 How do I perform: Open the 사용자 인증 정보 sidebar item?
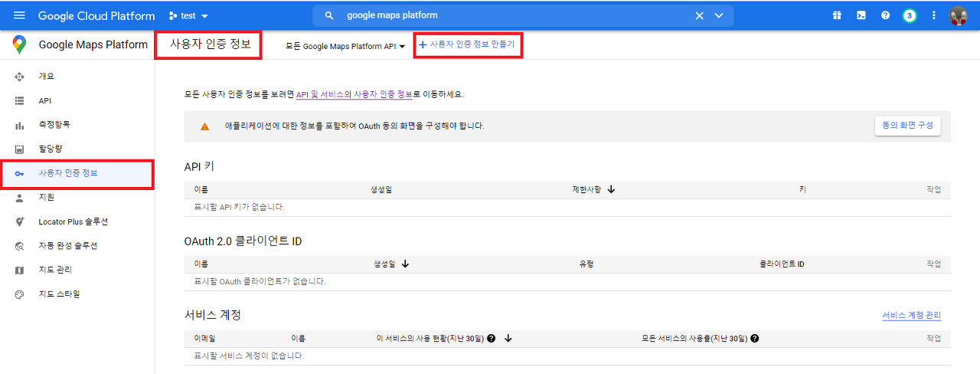tap(77, 173)
